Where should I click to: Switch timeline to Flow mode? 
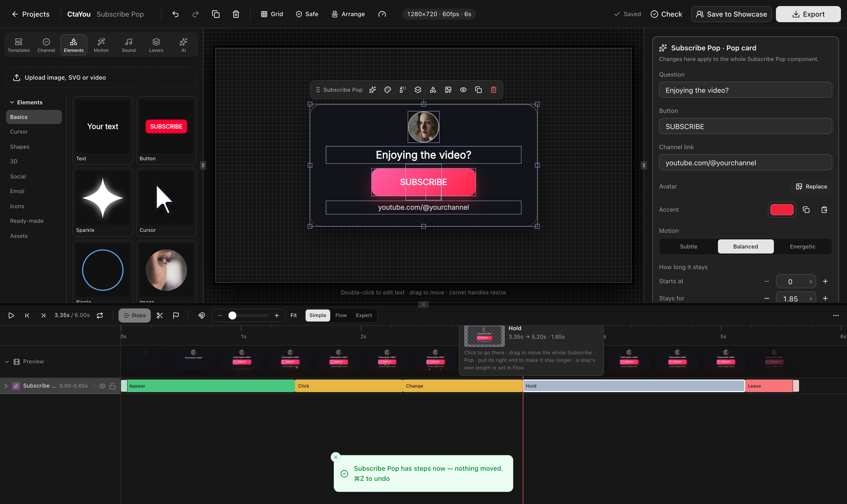tap(341, 316)
